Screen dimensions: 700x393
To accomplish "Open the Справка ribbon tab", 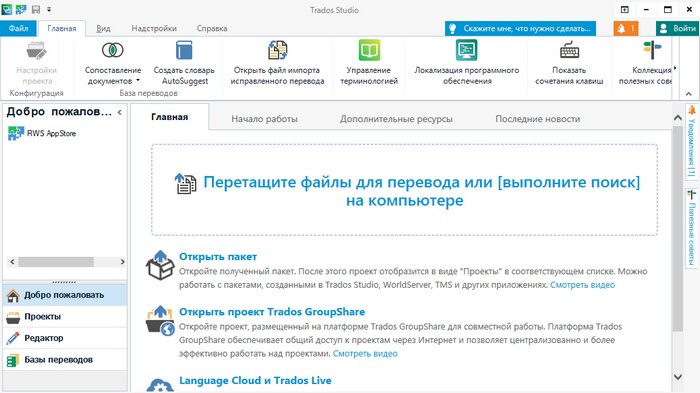I will coord(212,28).
